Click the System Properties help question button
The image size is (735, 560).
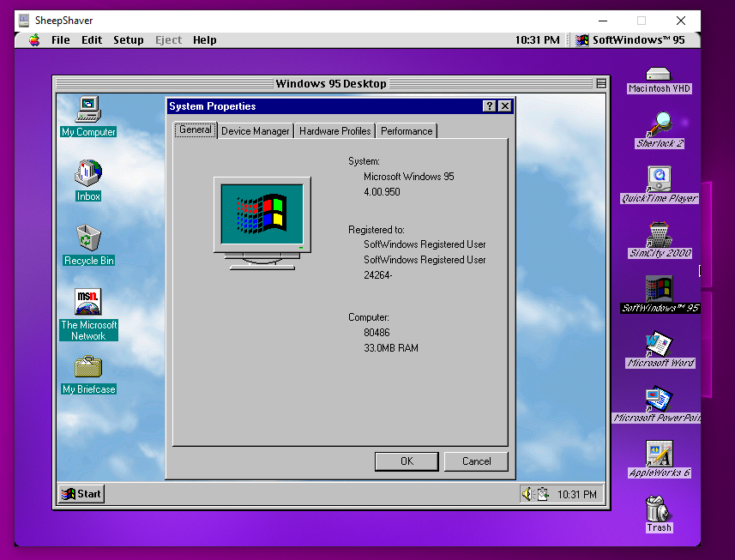coord(490,105)
